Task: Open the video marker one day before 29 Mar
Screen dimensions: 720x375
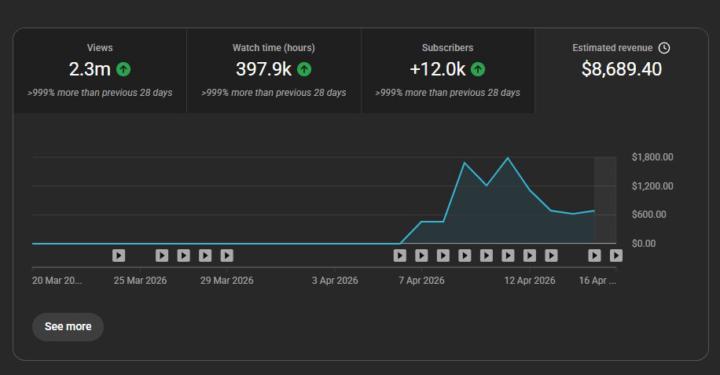Action: (205, 255)
